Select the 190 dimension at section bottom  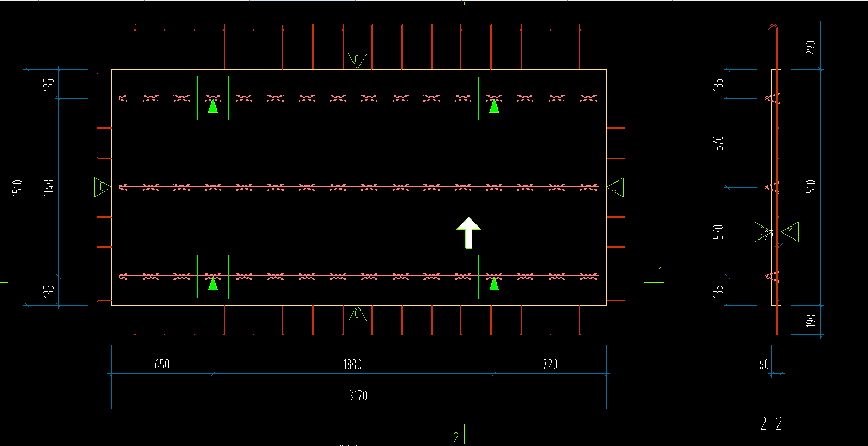click(811, 321)
